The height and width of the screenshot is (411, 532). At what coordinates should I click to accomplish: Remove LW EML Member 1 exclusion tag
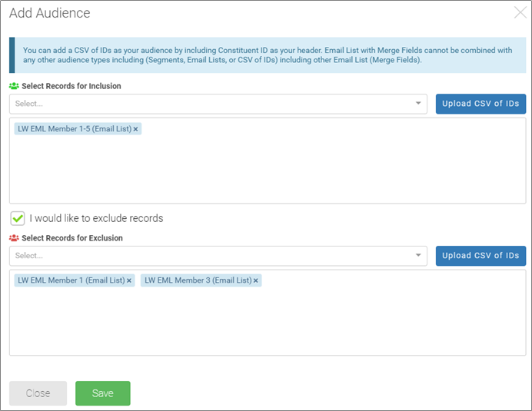(x=129, y=281)
